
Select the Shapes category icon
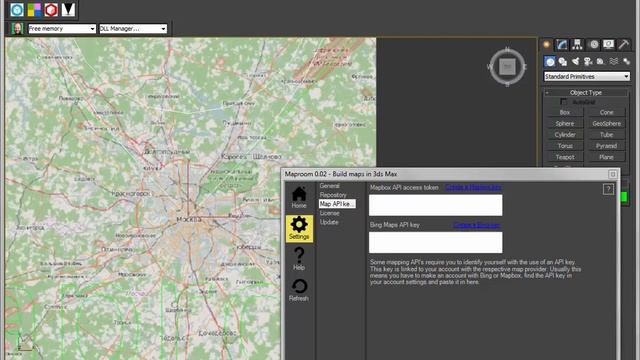click(x=563, y=61)
